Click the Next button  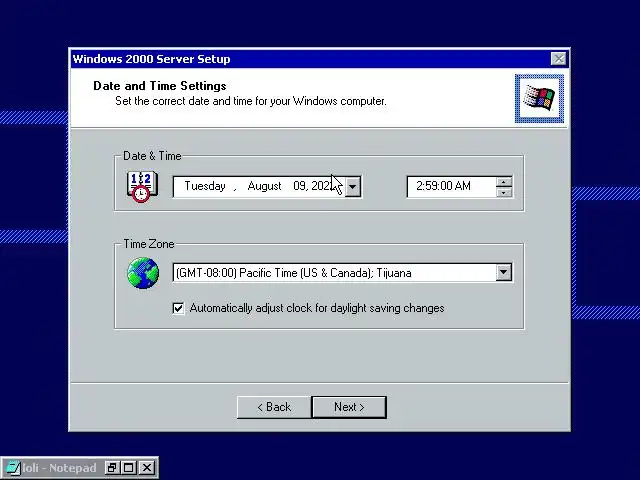click(349, 407)
